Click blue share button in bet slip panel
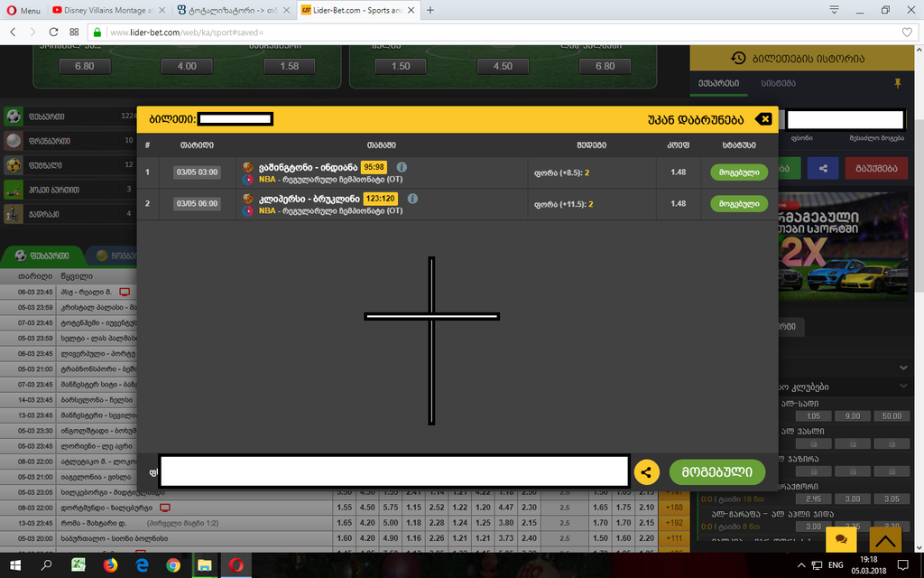 click(823, 168)
